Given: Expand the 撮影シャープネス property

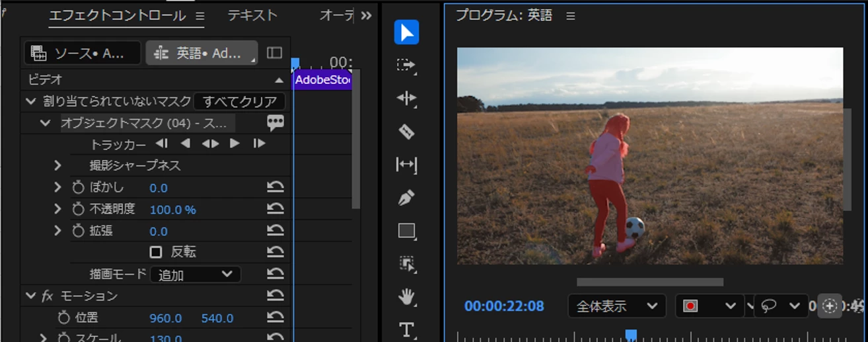Looking at the screenshot, I should tap(57, 165).
